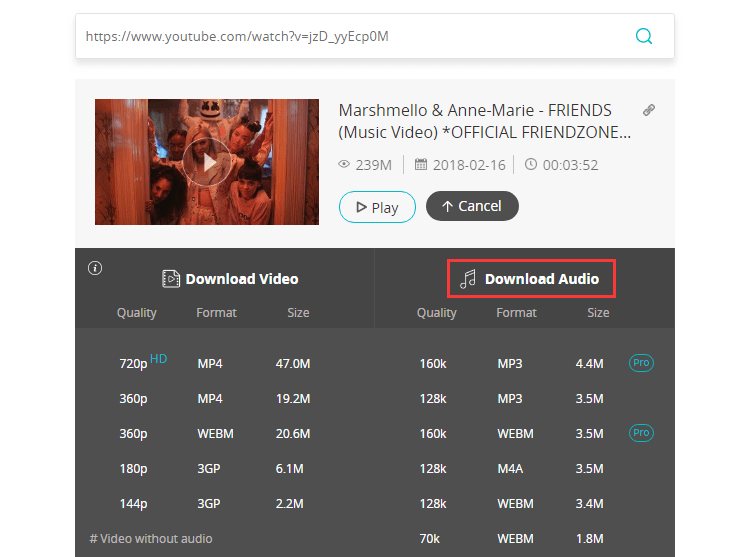Click the MP4 format in 720p row
This screenshot has height=557, width=750.
point(210,364)
